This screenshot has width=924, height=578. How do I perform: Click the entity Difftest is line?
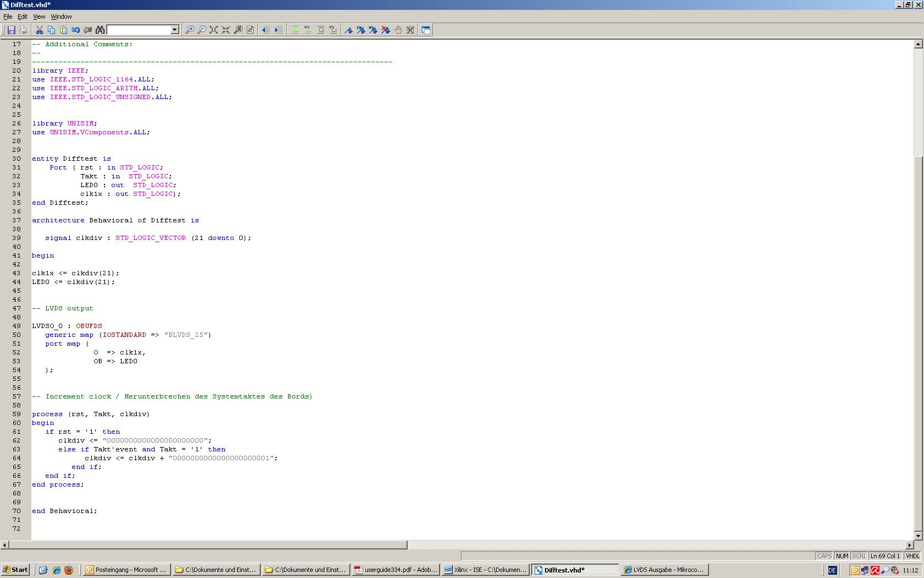point(71,159)
